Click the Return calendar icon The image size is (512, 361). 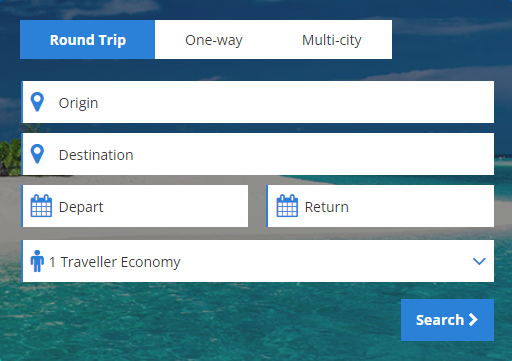(x=287, y=206)
